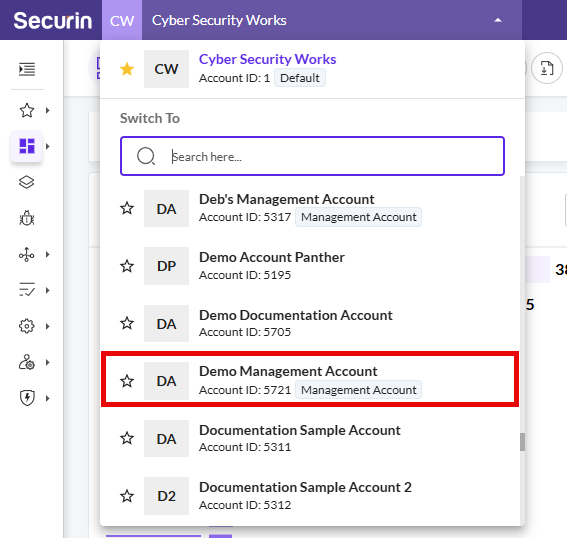
Task: Click Account ID: 5312 text
Action: pos(245,505)
